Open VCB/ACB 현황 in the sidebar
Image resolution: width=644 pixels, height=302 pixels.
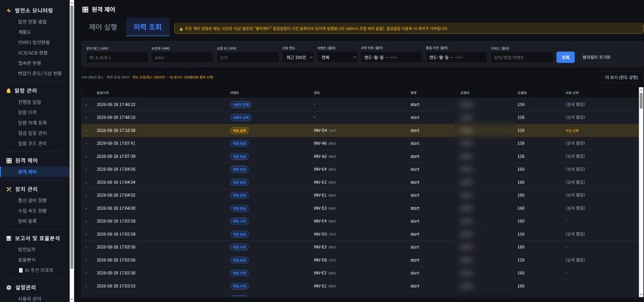click(x=33, y=53)
